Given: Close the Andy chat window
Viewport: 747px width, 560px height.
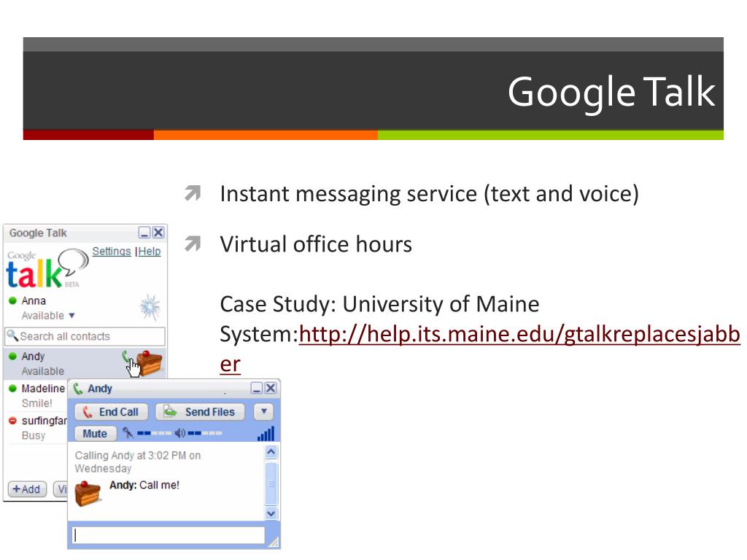Looking at the screenshot, I should pyautogui.click(x=271, y=388).
